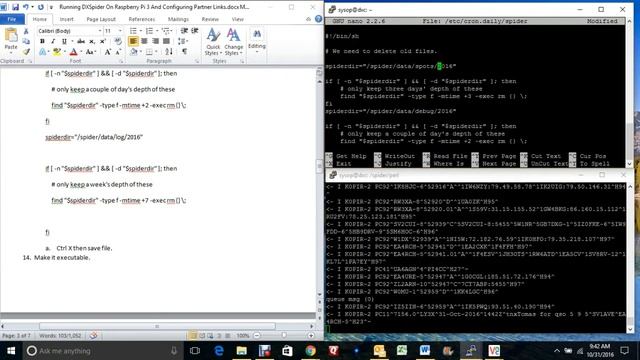Screen dimensions: 640x360
Task: Click the Redo icon in Quick Access Toolbar
Action: (40, 7)
